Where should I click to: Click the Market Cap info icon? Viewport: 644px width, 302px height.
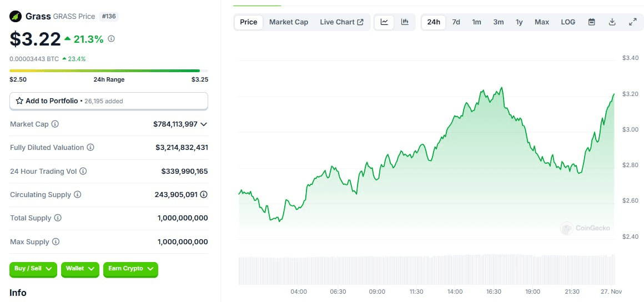(55, 124)
